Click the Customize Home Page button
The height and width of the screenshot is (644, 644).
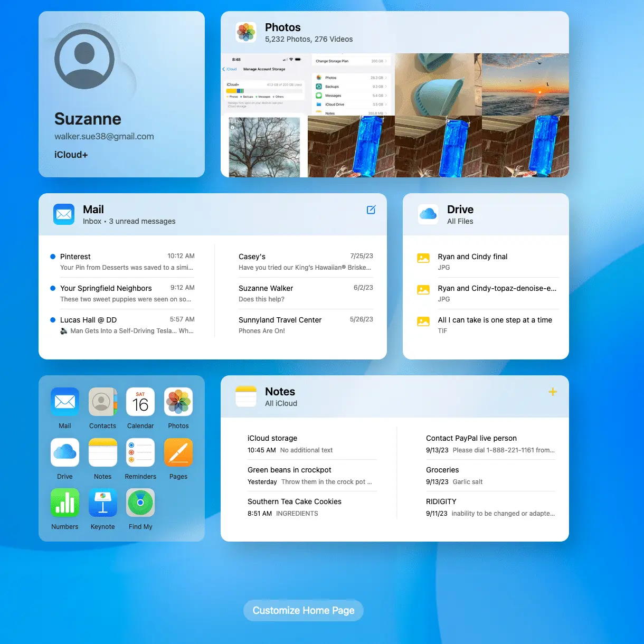pyautogui.click(x=303, y=610)
